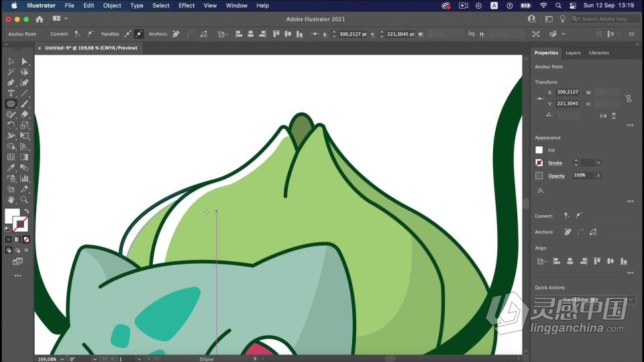Add effect with the fx button

coord(541,190)
